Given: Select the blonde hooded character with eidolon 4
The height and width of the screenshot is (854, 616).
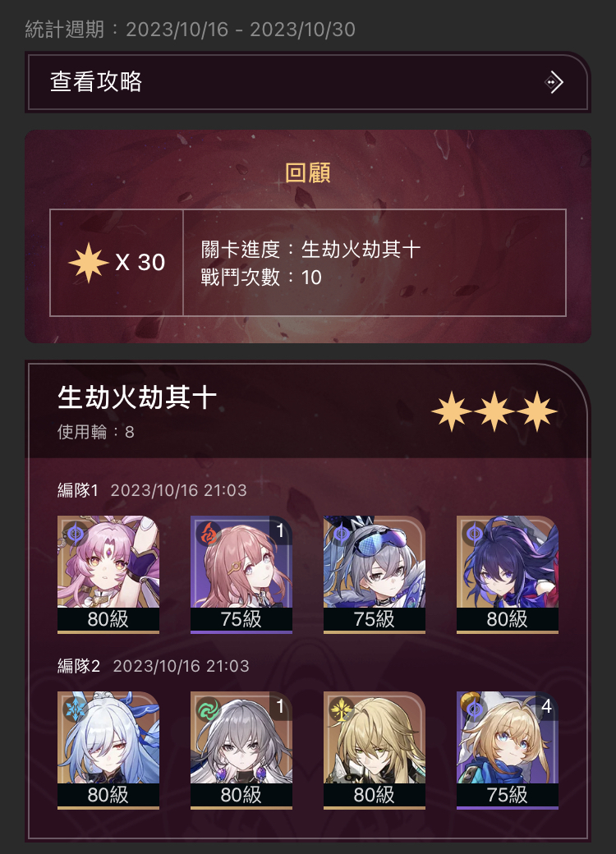Looking at the screenshot, I should [x=507, y=751].
